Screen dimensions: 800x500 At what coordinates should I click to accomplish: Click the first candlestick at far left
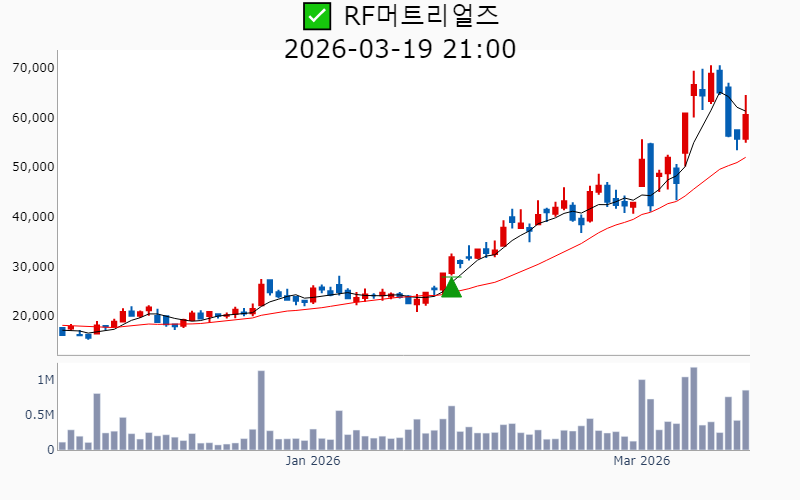[x=62, y=331]
